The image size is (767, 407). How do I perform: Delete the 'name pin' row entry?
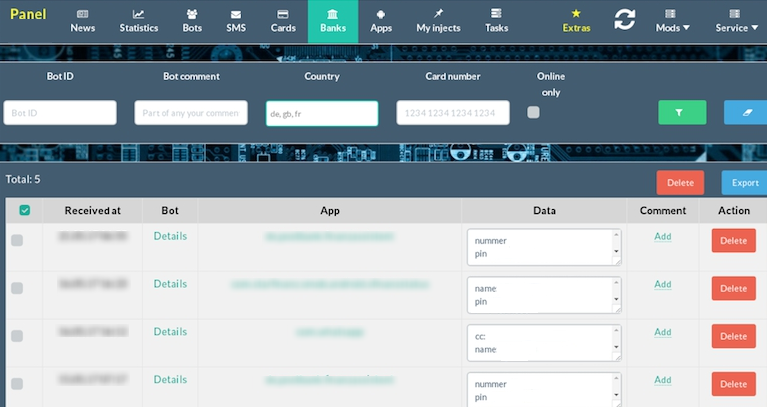click(x=734, y=289)
